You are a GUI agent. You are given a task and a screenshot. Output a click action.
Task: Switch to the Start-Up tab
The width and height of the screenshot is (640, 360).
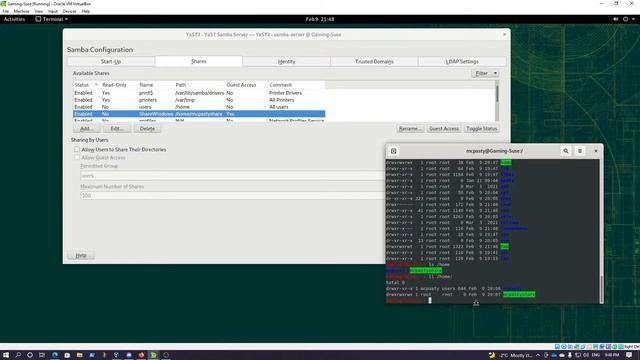pyautogui.click(x=111, y=62)
